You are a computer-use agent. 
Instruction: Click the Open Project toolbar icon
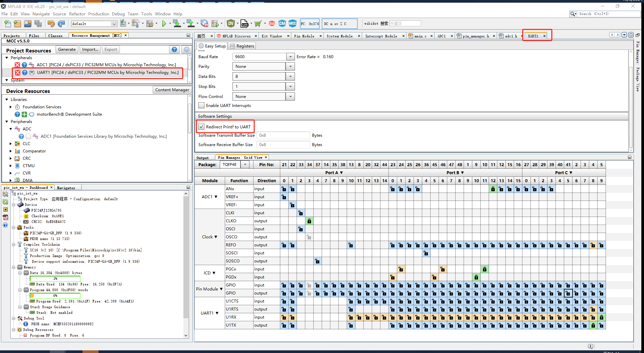28,23
